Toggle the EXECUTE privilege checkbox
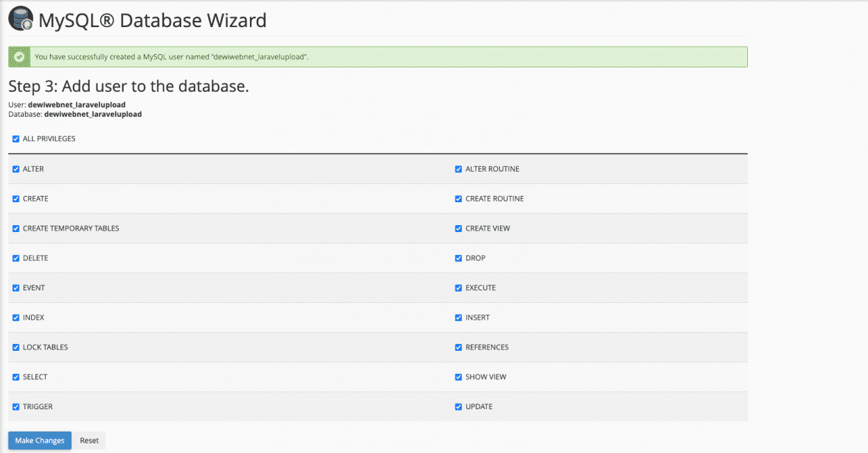This screenshot has width=868, height=453. 458,288
